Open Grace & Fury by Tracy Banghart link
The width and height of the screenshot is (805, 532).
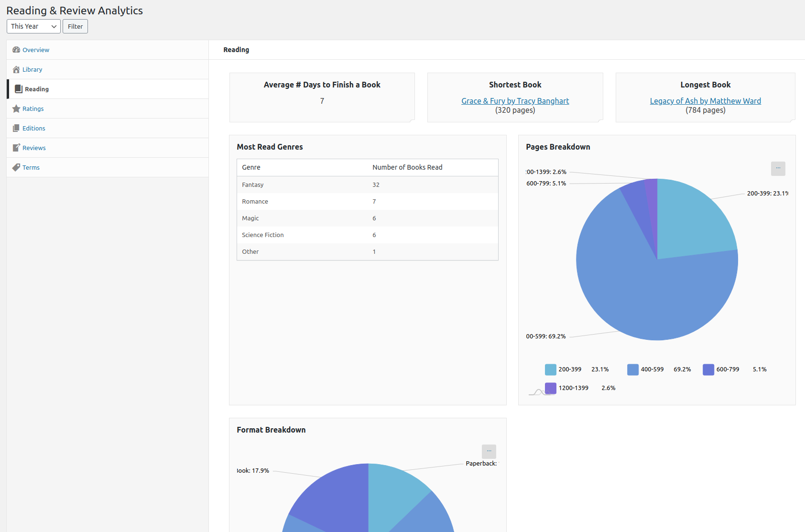pyautogui.click(x=515, y=101)
